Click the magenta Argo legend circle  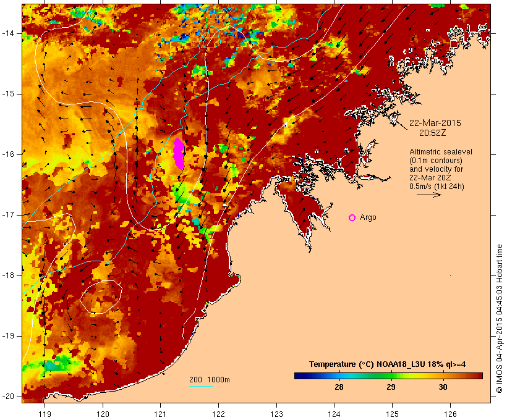[x=352, y=218]
